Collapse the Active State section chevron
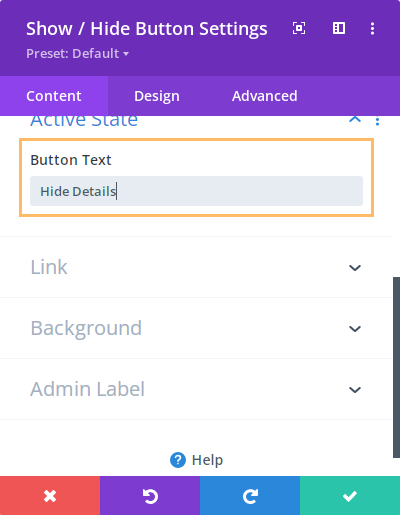The height and width of the screenshot is (515, 400). pos(355,119)
